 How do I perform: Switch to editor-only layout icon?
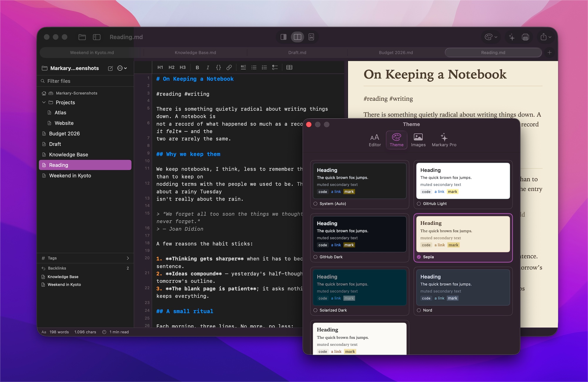(x=283, y=37)
